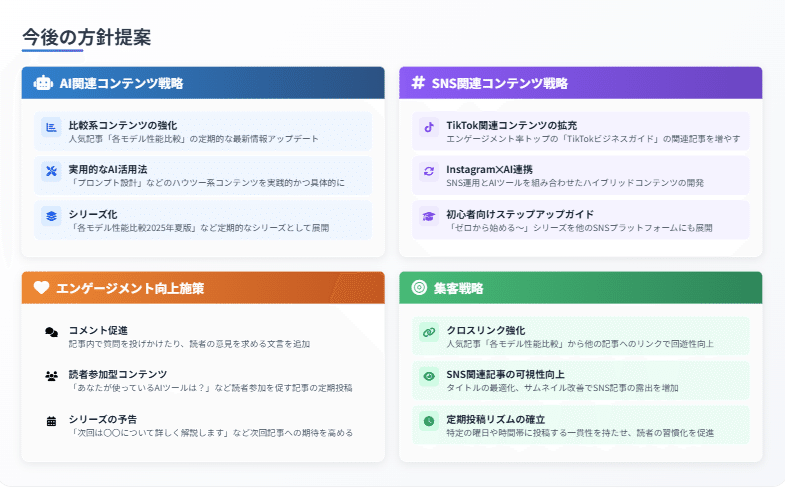Click description starting with 「ゼロから始める〜」
Screen dimensions: 785x488
click(x=579, y=228)
